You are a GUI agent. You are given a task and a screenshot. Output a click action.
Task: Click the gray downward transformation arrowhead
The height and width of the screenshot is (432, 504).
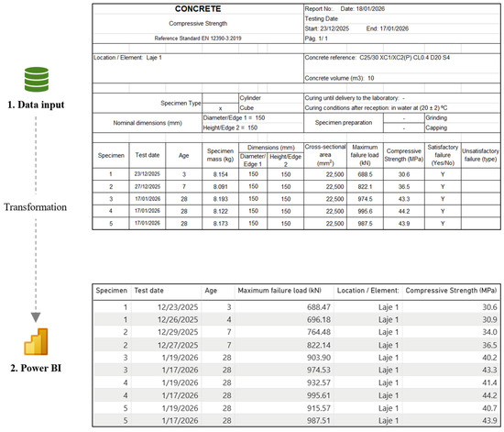[36, 317]
